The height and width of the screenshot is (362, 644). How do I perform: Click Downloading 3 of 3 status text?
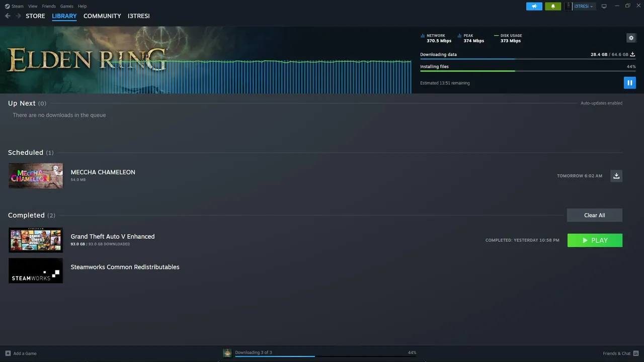click(254, 352)
